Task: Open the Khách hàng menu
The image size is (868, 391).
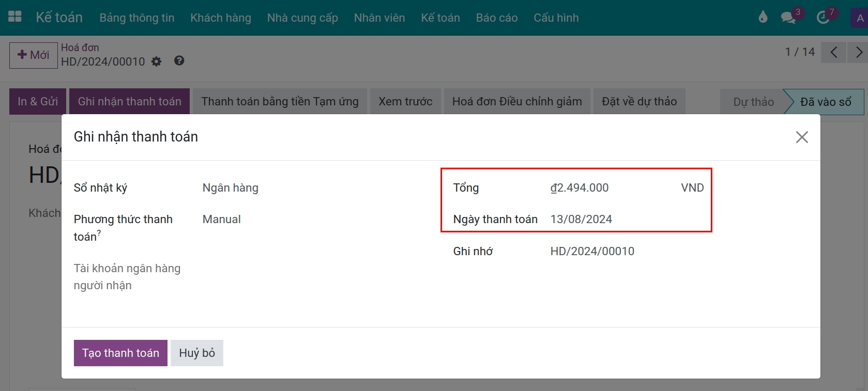Action: coord(221,18)
